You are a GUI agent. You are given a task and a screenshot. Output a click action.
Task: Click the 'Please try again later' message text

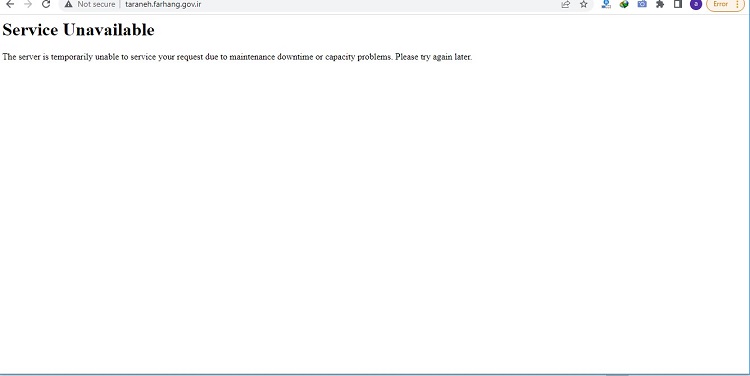[434, 57]
